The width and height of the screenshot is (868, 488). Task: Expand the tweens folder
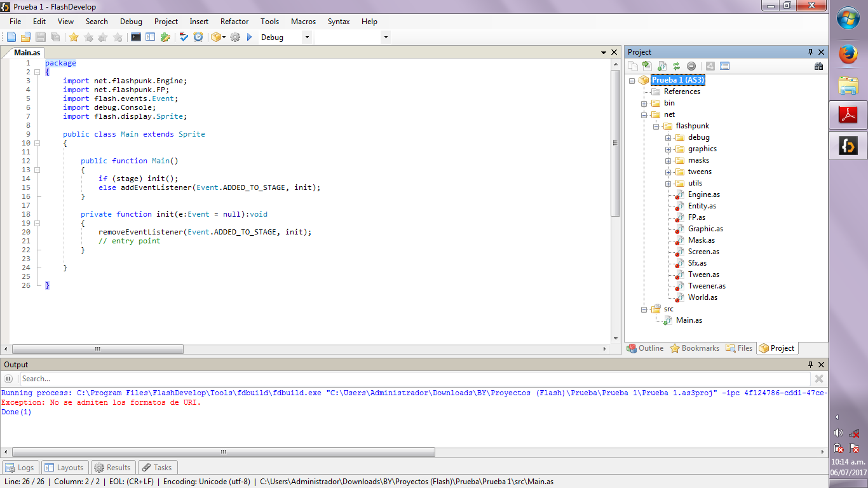(668, 172)
